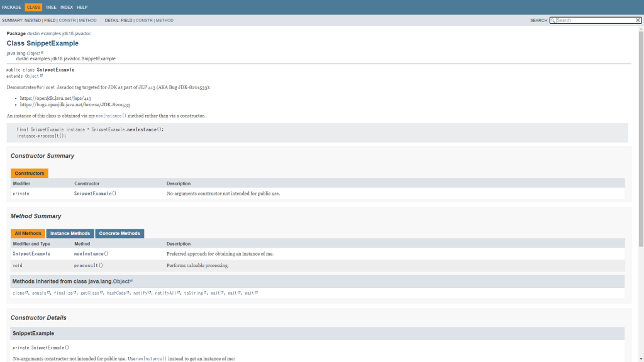Jump to detail METHOD section
644x362 pixels.
[164, 20]
